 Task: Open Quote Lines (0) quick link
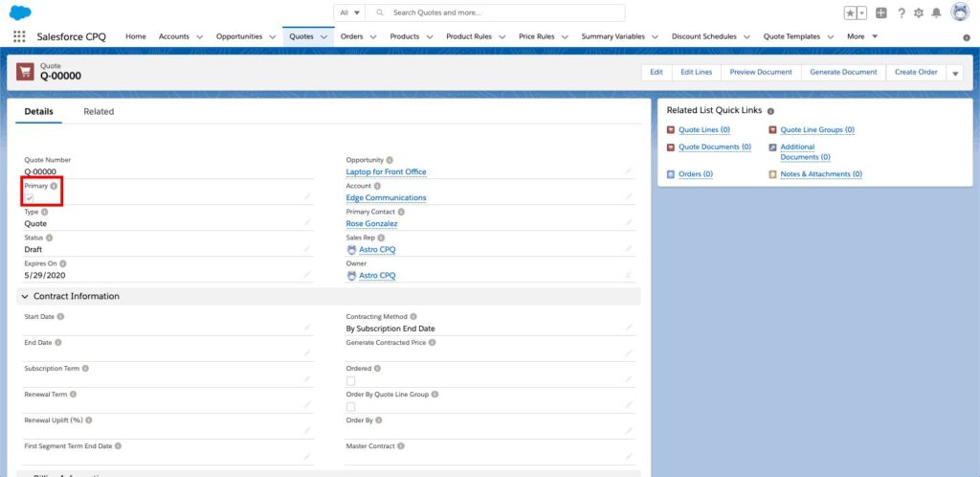click(x=704, y=129)
